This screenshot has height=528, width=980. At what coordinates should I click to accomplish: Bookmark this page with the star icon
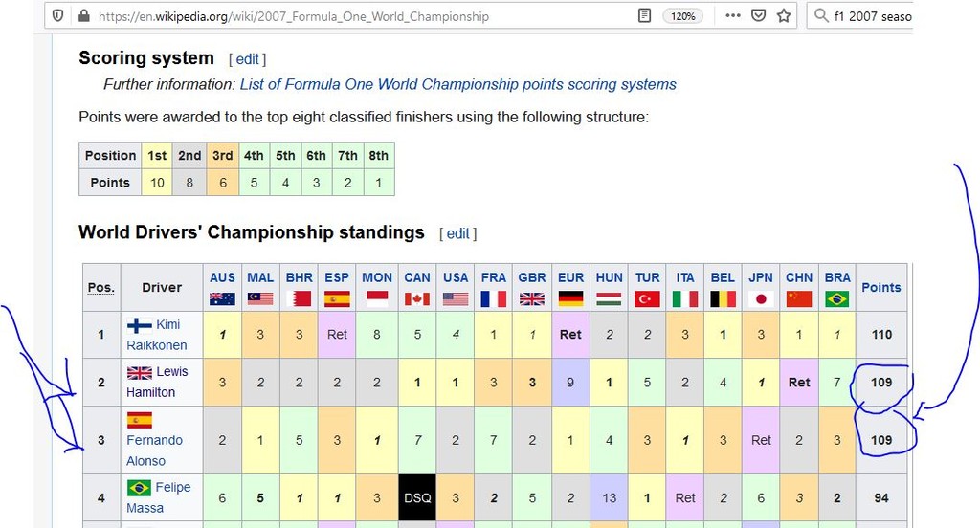(x=784, y=16)
